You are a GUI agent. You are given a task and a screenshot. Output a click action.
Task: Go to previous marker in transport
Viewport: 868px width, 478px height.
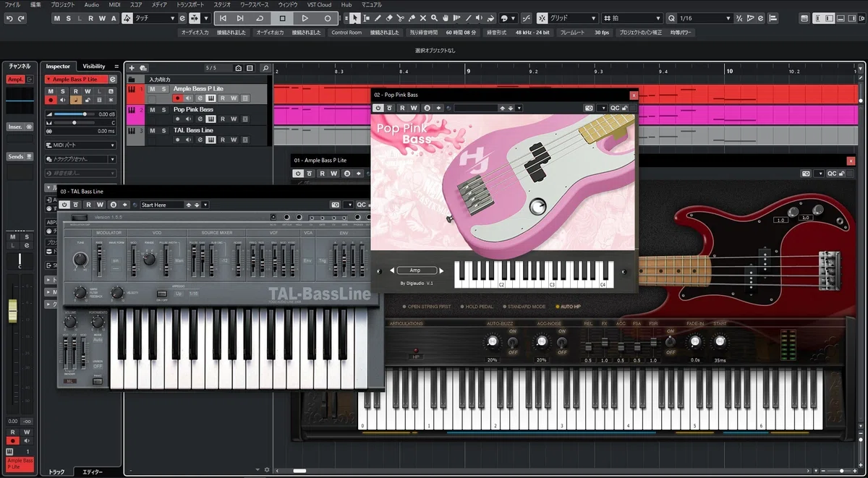[x=224, y=18]
